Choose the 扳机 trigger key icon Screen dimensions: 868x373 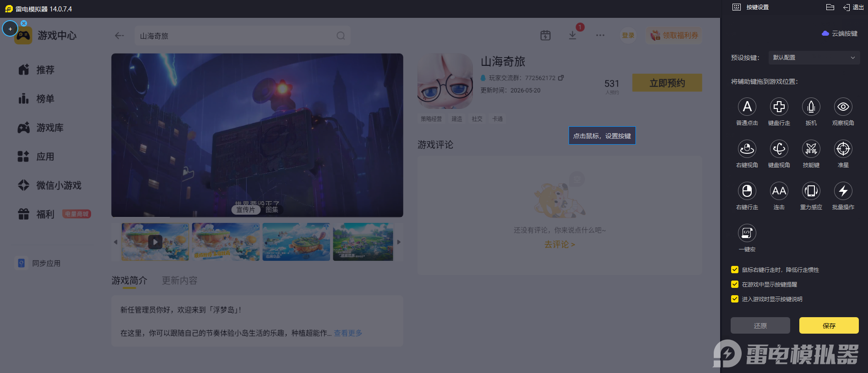point(811,107)
